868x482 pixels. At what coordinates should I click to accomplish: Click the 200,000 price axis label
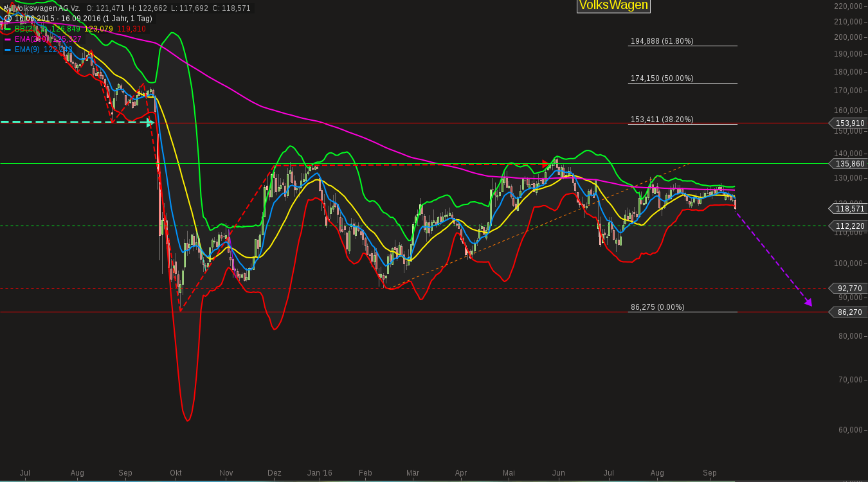(848, 37)
